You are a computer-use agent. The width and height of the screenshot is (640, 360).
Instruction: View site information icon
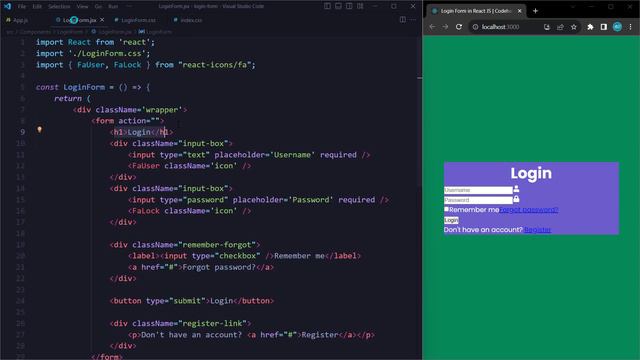pos(476,27)
